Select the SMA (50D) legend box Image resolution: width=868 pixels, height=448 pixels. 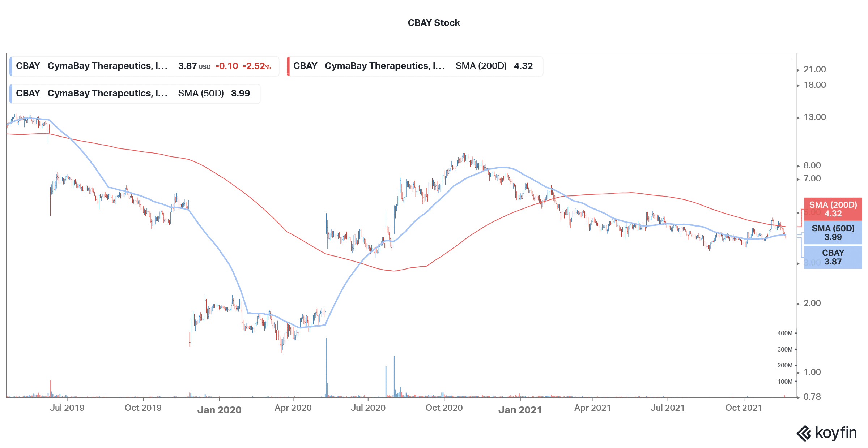tap(135, 94)
